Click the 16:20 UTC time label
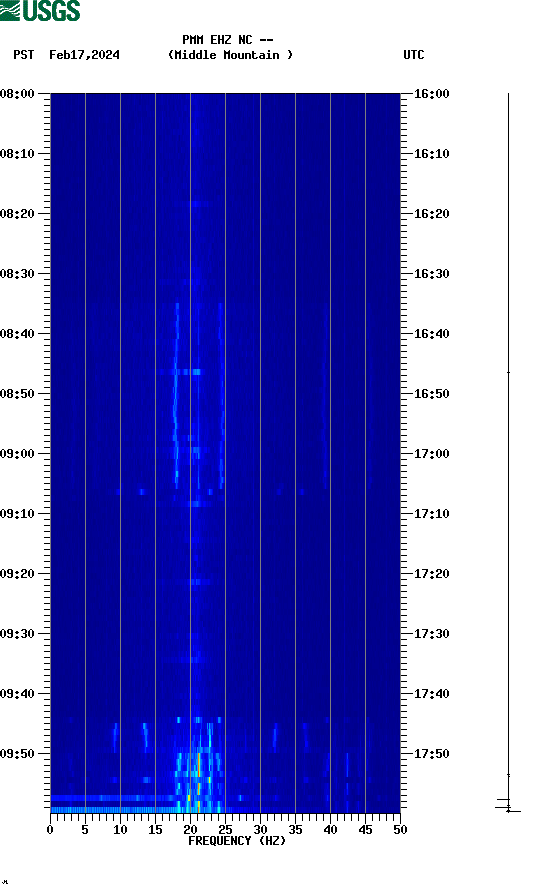This screenshot has width=552, height=893. click(x=431, y=214)
